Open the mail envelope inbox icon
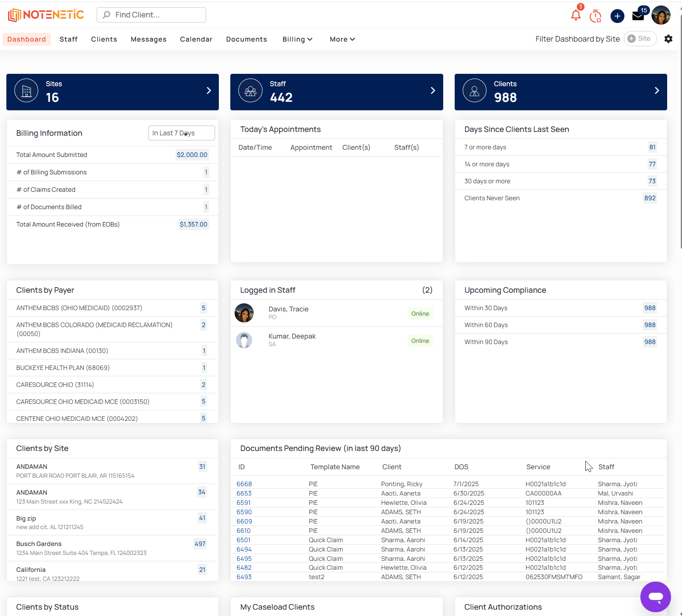This screenshot has width=682, height=616. pos(638,16)
